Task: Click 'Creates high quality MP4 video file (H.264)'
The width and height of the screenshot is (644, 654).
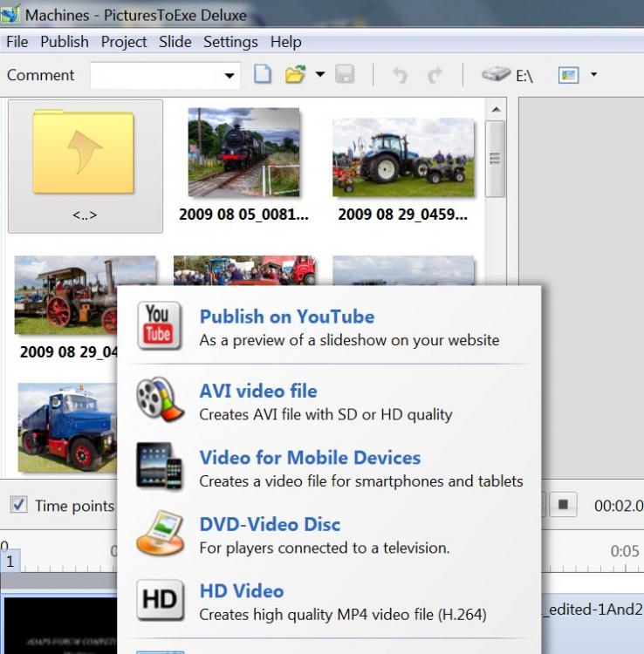Action: click(x=343, y=614)
